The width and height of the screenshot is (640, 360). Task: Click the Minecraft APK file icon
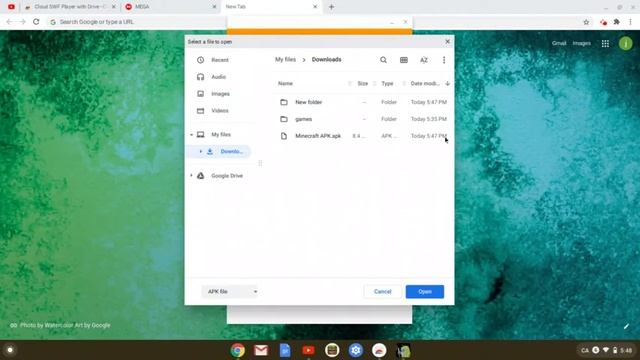(284, 136)
